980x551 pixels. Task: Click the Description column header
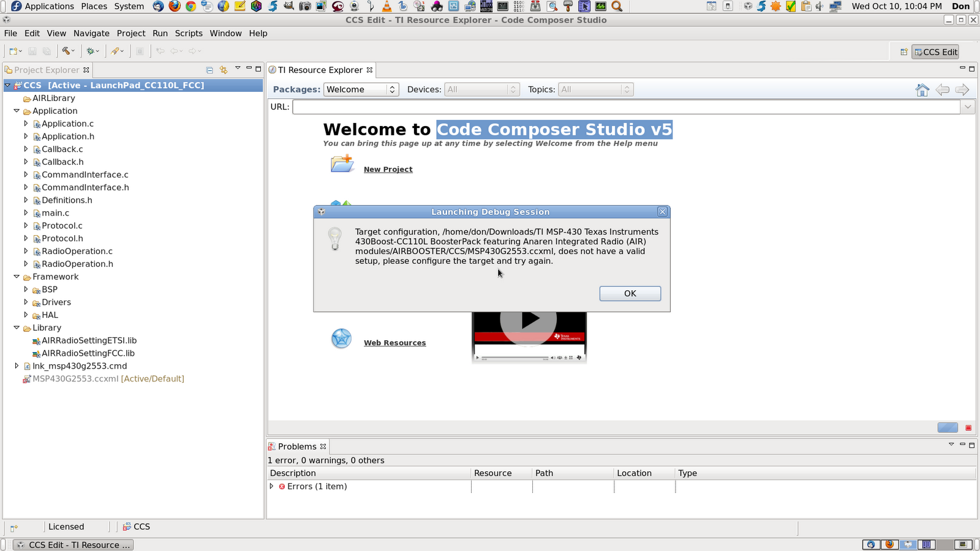click(x=370, y=473)
